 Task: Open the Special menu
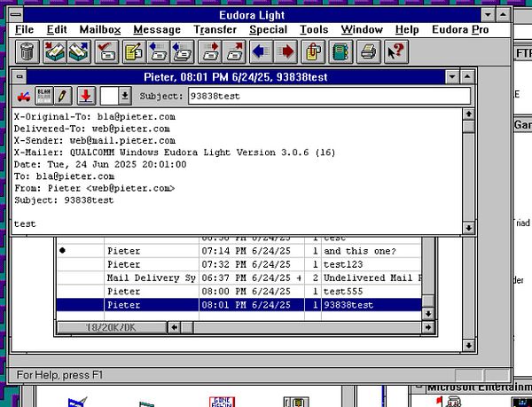click(268, 29)
